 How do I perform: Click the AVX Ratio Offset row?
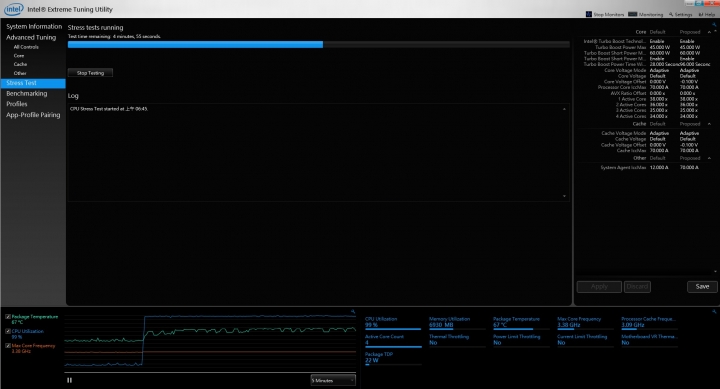[x=653, y=93]
